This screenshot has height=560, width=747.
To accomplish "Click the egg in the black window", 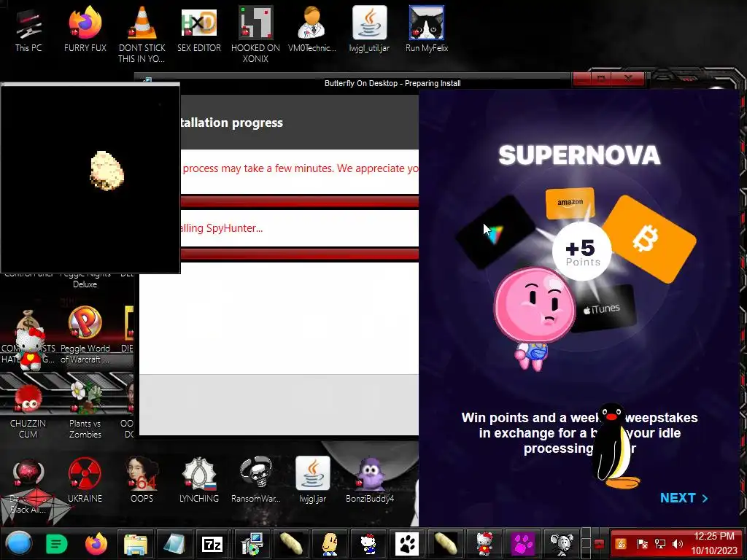I will click(107, 171).
